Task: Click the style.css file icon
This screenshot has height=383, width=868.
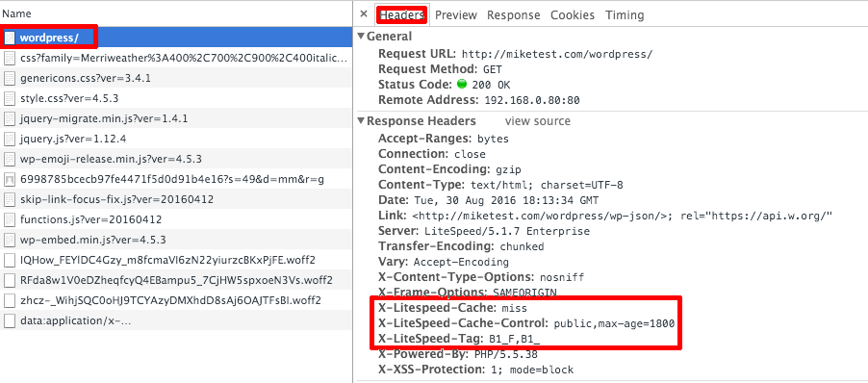Action: [10, 98]
